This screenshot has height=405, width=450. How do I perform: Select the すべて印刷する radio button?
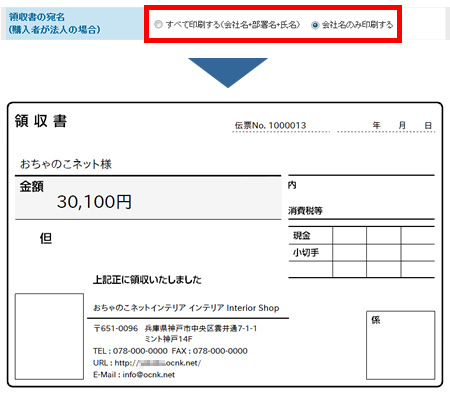pos(158,24)
